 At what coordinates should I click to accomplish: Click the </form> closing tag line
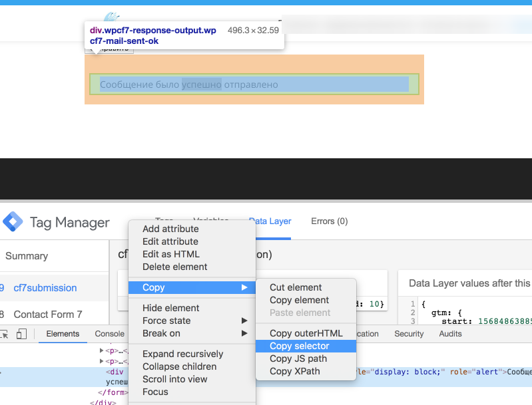pyautogui.click(x=113, y=392)
